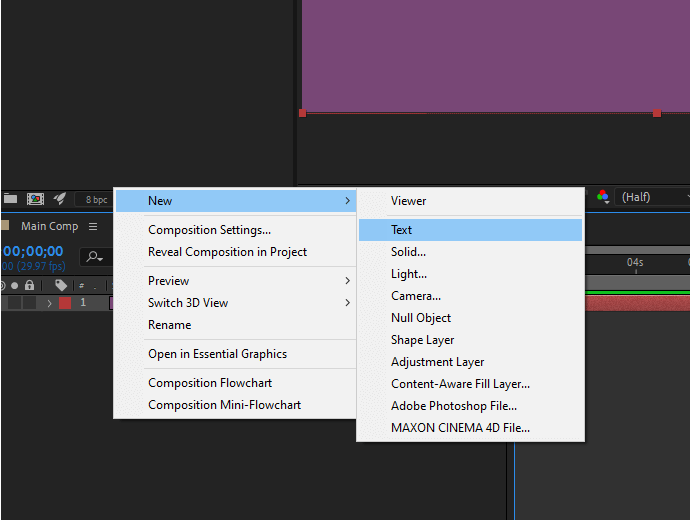Click the lock column header icon
This screenshot has width=690, height=520.
pyautogui.click(x=29, y=286)
